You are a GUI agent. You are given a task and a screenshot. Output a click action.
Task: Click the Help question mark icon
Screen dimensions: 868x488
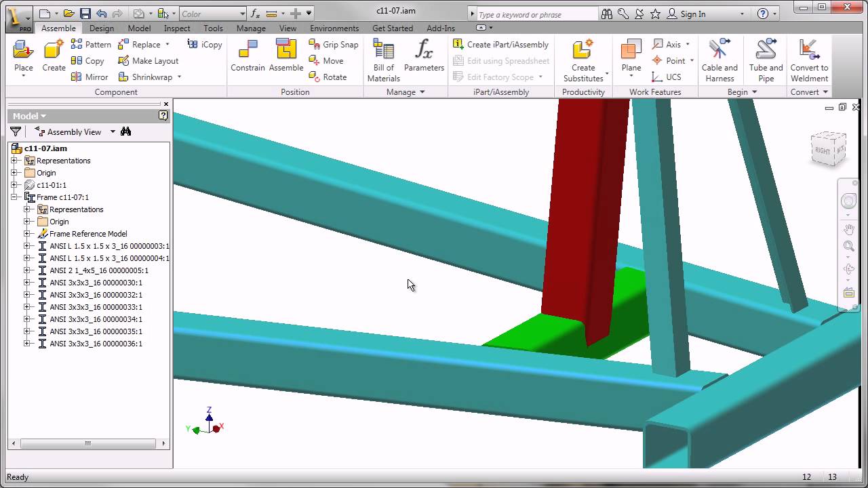coord(763,14)
